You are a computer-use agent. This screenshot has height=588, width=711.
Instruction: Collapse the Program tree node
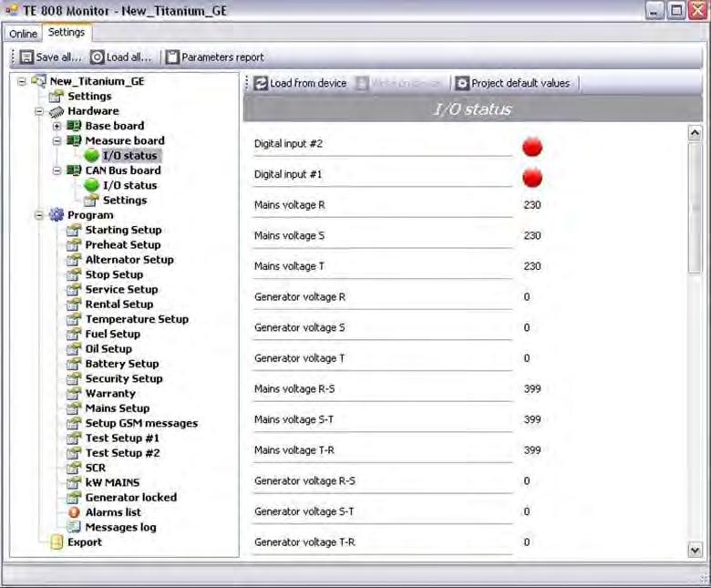tap(39, 215)
